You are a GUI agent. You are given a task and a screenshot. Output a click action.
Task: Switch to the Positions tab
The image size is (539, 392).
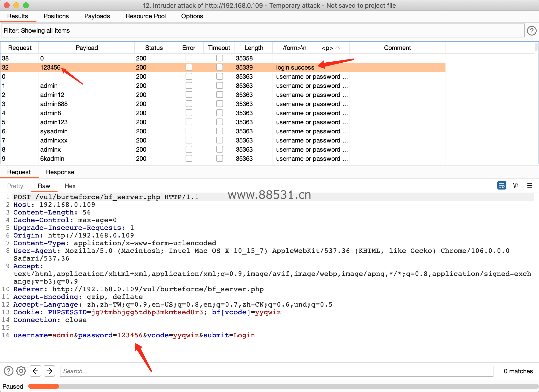pos(56,16)
